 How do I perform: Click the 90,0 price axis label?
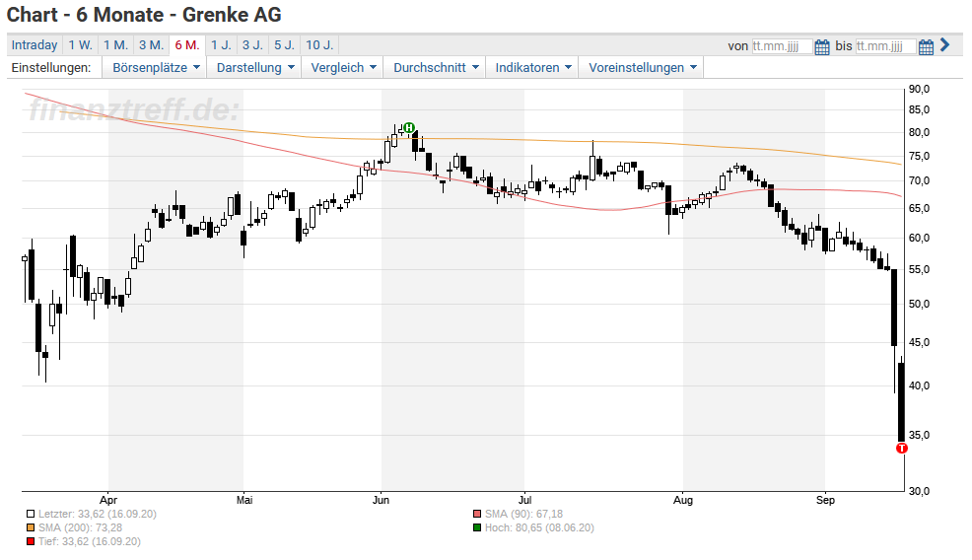[920, 90]
